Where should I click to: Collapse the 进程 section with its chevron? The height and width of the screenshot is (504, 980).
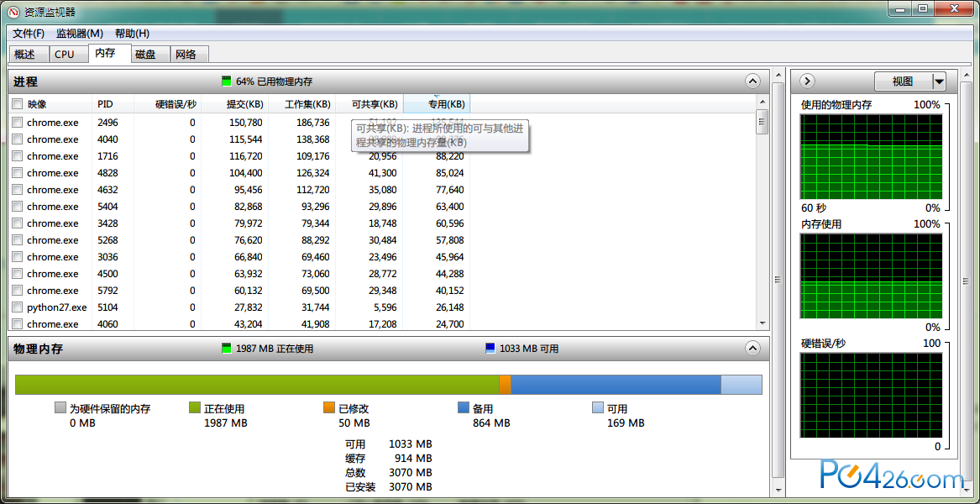pyautogui.click(x=752, y=81)
